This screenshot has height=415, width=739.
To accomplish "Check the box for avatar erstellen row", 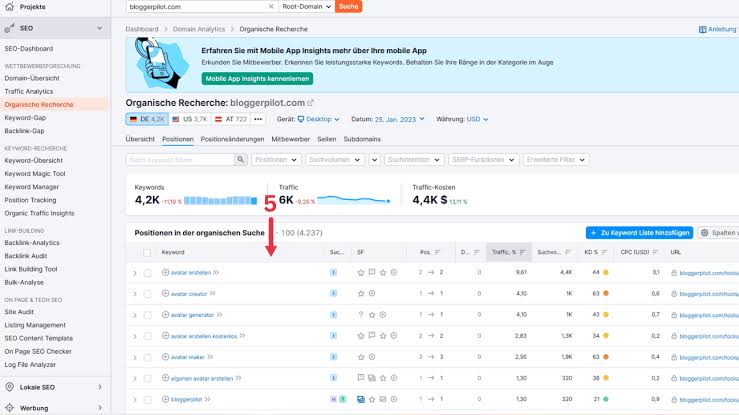I will point(148,273).
